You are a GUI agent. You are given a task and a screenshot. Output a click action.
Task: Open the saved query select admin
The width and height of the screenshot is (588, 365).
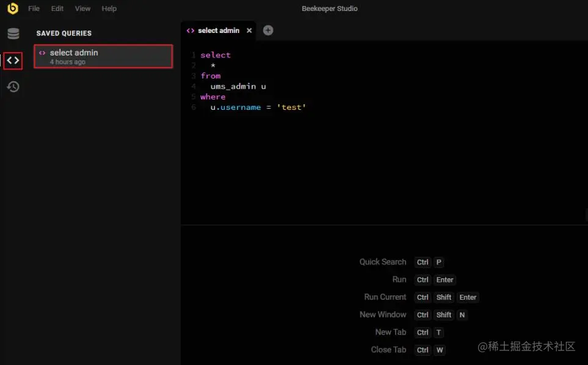click(x=104, y=57)
